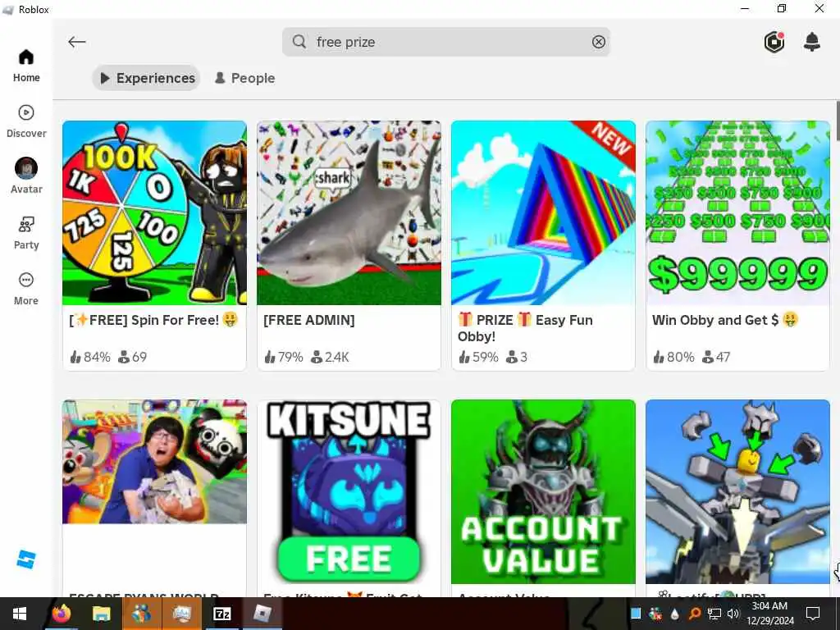Image resolution: width=840 pixels, height=630 pixels.
Task: Open the FREE ADMIN shark thumbnail
Action: coord(349,212)
